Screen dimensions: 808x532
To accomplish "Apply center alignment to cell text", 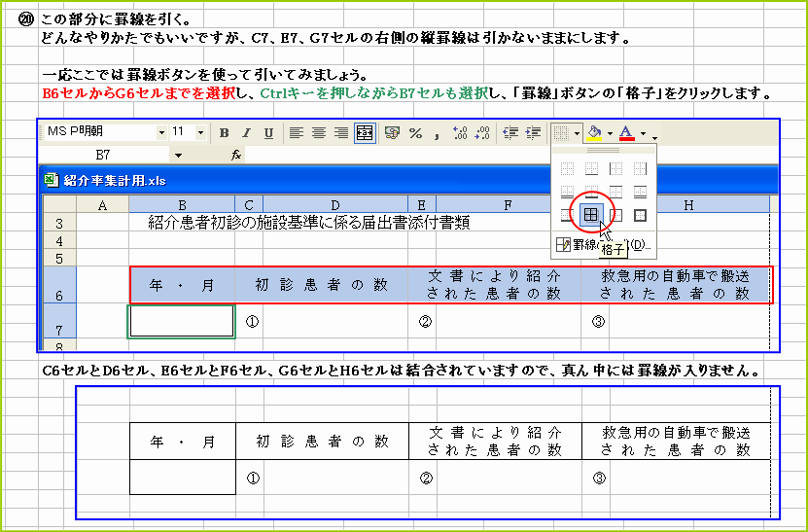I will [x=319, y=133].
